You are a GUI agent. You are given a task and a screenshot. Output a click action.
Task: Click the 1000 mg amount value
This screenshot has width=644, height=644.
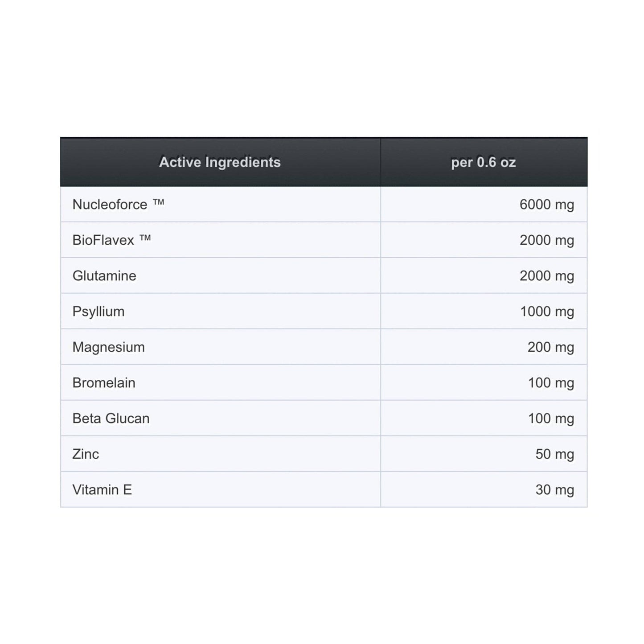(547, 312)
